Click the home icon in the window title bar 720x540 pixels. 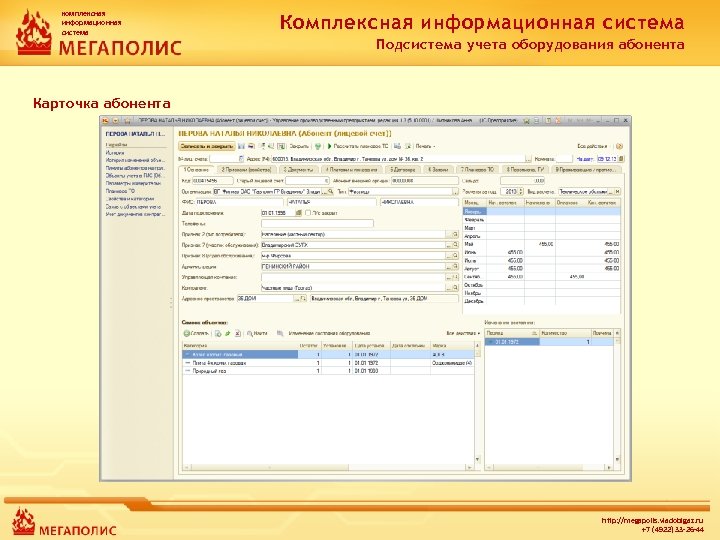click(x=128, y=121)
